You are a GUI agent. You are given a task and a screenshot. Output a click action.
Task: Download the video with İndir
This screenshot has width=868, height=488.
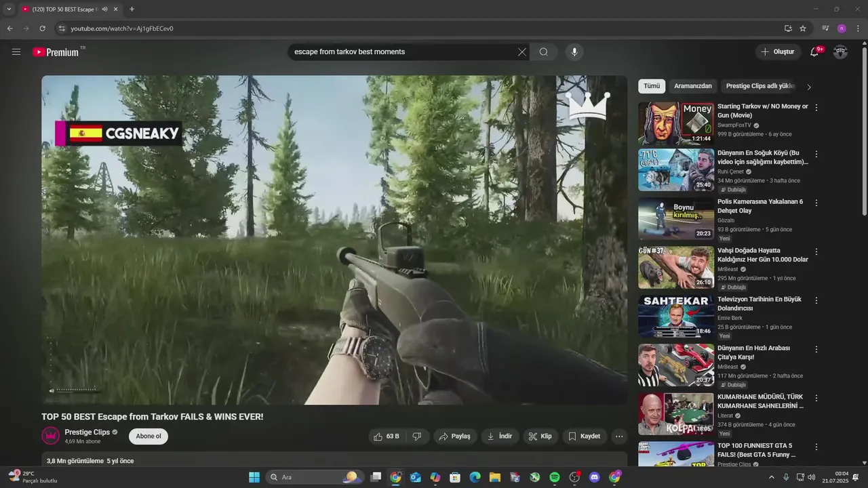tap(500, 436)
